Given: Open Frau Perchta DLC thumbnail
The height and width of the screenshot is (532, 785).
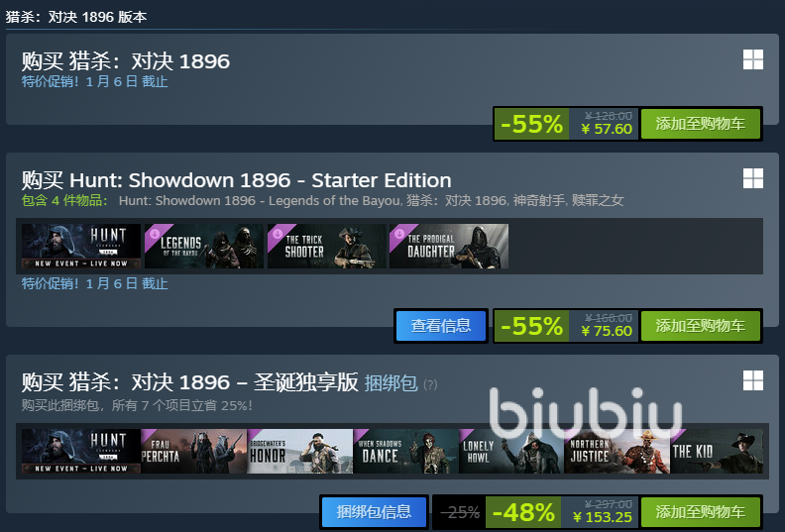Looking at the screenshot, I should click(193, 451).
